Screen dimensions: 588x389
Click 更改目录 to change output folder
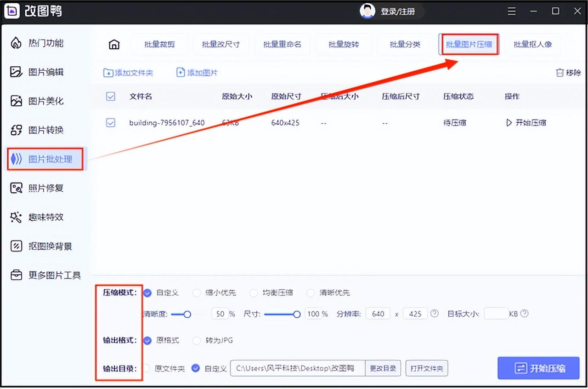pos(383,368)
